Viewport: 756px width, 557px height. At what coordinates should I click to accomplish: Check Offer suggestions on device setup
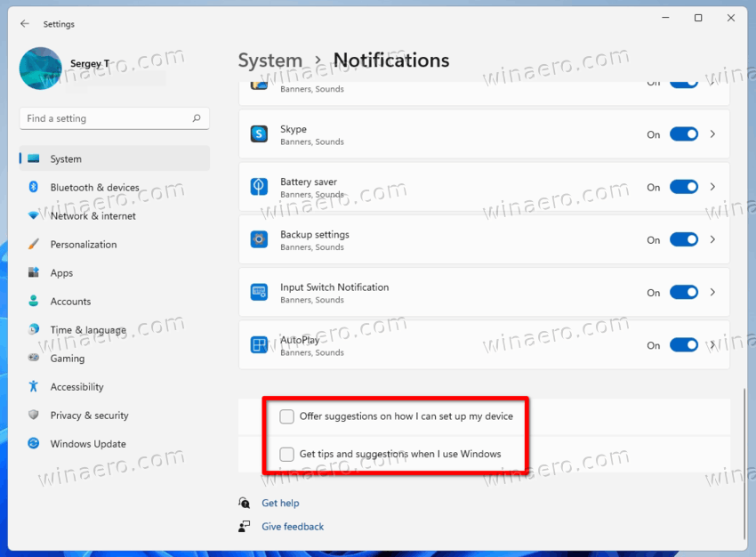coord(287,416)
